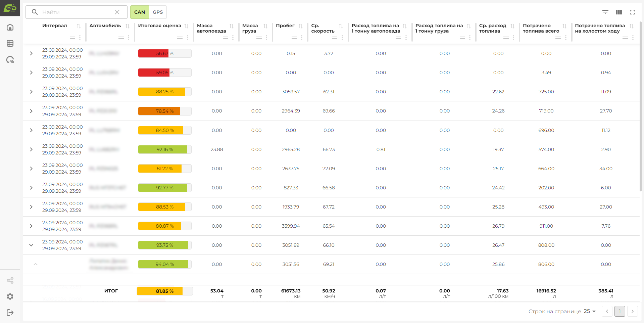The height and width of the screenshot is (323, 644).
Task: Open the home page from sidebar
Action: coord(10,27)
